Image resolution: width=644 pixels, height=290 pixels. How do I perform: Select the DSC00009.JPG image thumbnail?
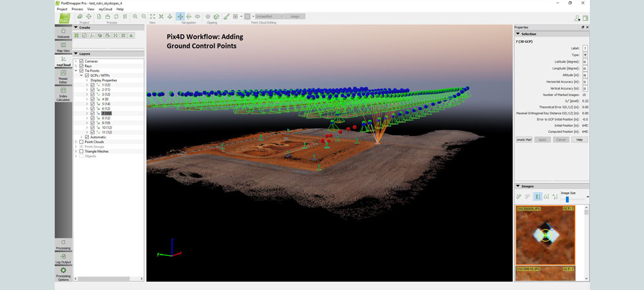coord(545,235)
